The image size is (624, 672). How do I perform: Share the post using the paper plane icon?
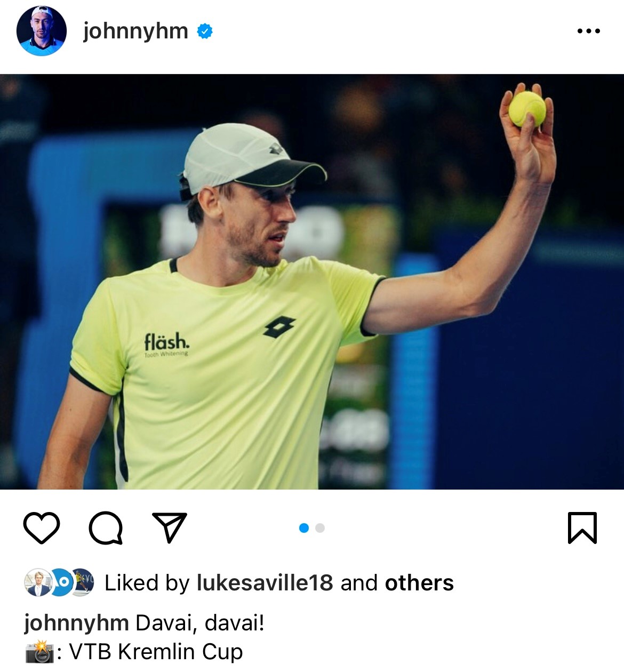coord(170,527)
